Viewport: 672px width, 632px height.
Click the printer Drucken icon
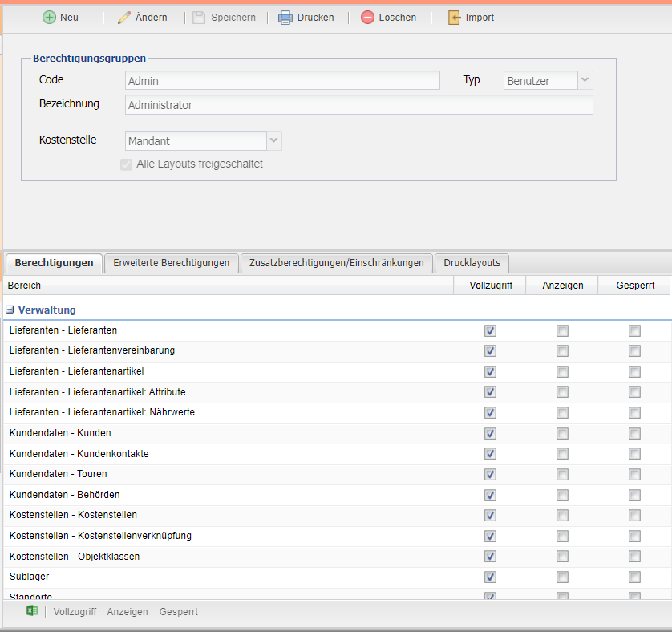[x=285, y=18]
